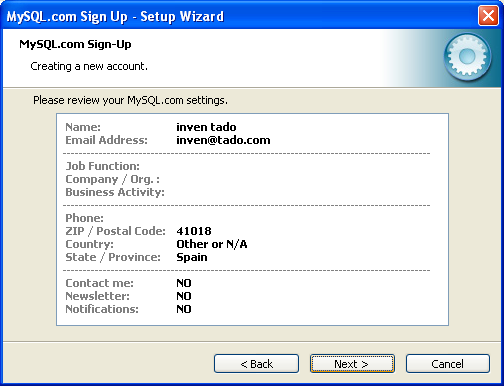Screen dimensions: 504x386
Task: Click the NO value beside Contact me
Action: point(184,283)
